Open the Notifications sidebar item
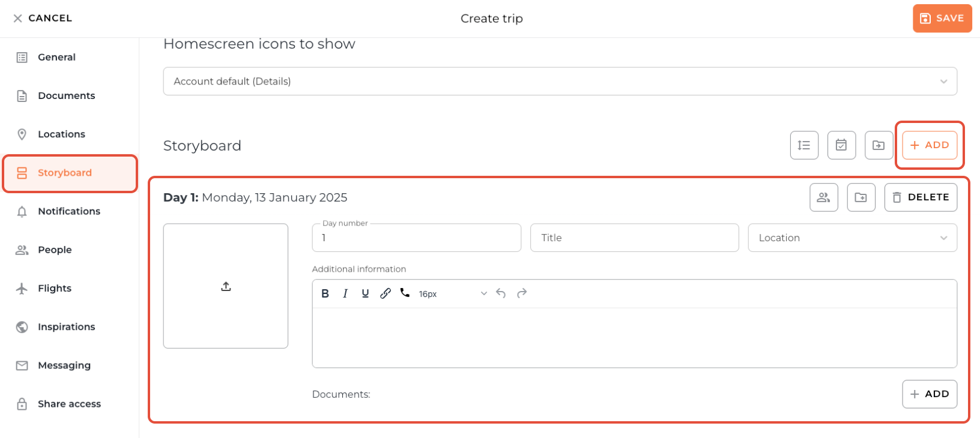 (x=68, y=211)
